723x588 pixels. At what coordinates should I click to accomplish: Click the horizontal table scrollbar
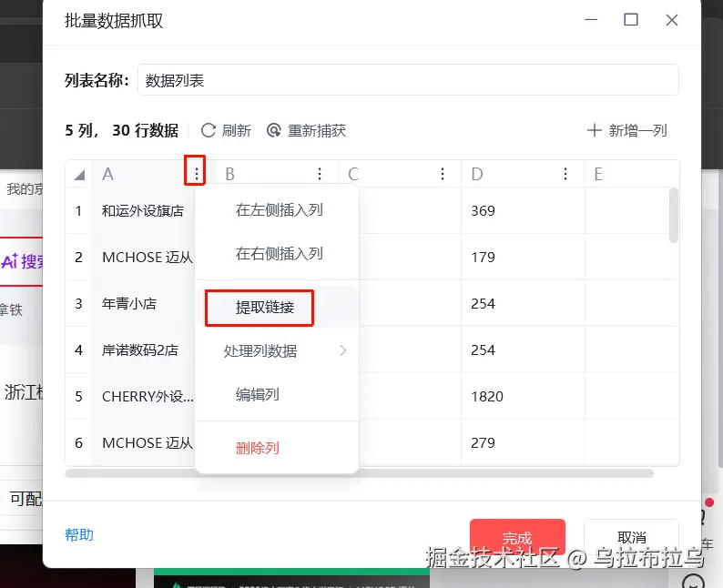tap(359, 473)
